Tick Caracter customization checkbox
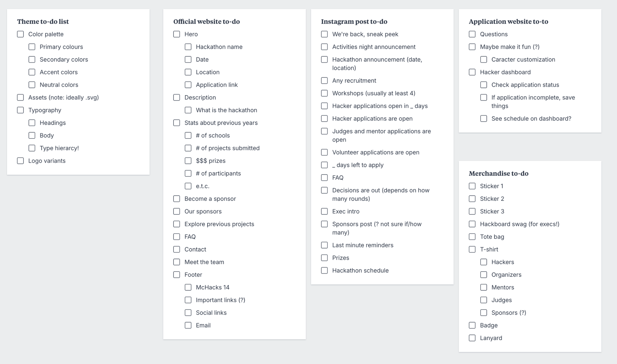 [484, 60]
